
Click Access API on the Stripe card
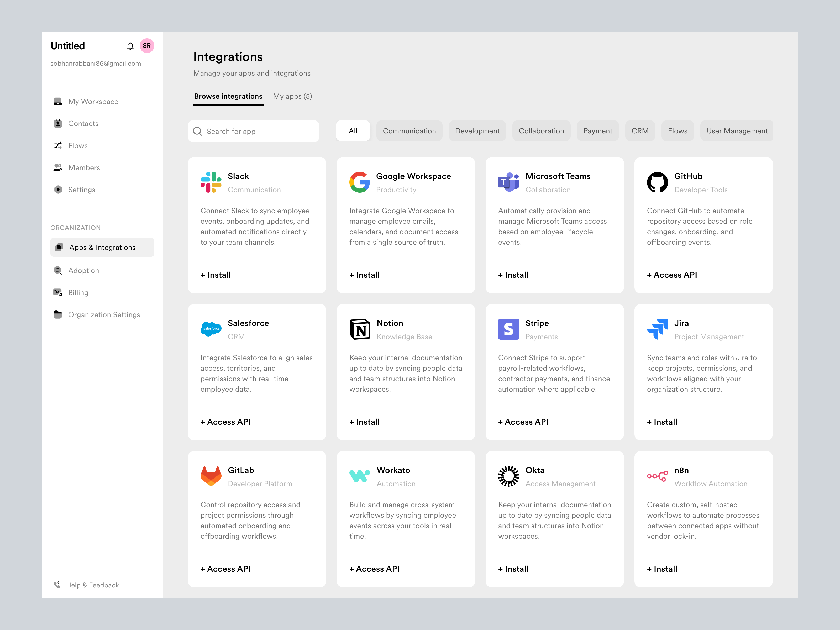(x=523, y=422)
